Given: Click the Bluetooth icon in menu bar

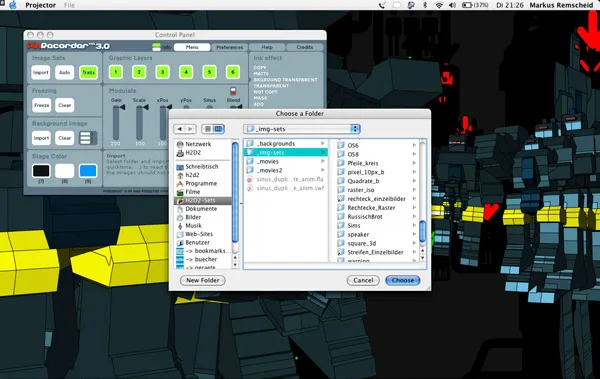Looking at the screenshot, I should click(x=425, y=5).
